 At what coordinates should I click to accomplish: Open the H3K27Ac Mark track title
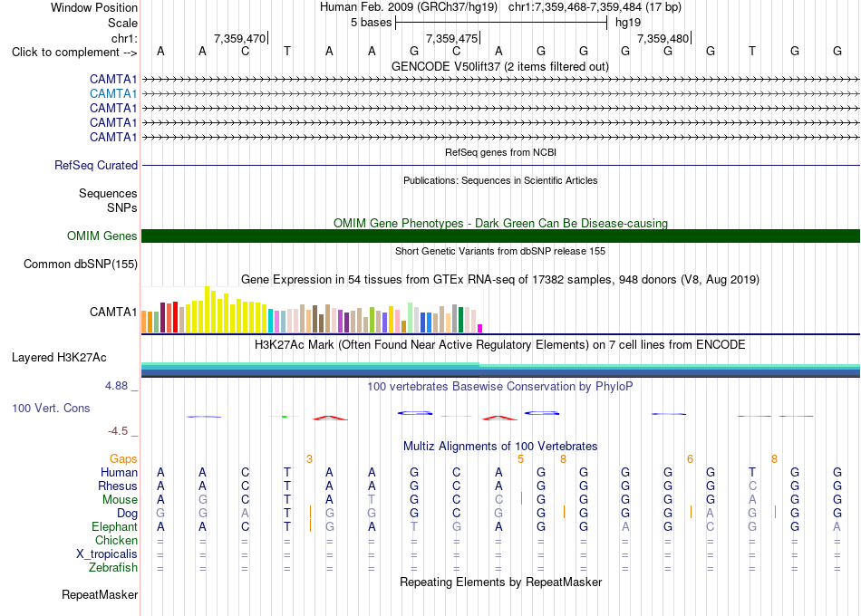[x=500, y=345]
